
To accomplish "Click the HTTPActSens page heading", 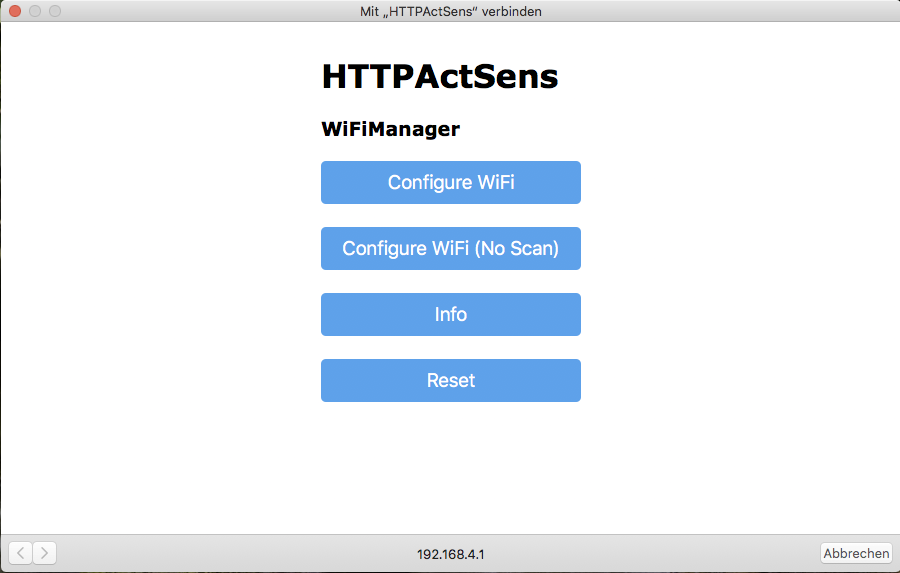I will 439,77.
